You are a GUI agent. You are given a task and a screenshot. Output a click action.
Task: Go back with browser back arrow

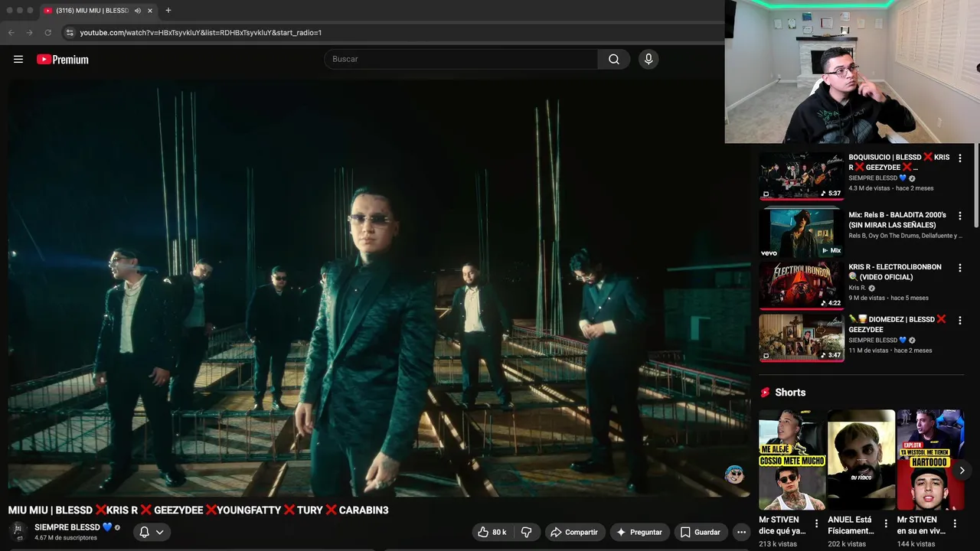pos(11,33)
